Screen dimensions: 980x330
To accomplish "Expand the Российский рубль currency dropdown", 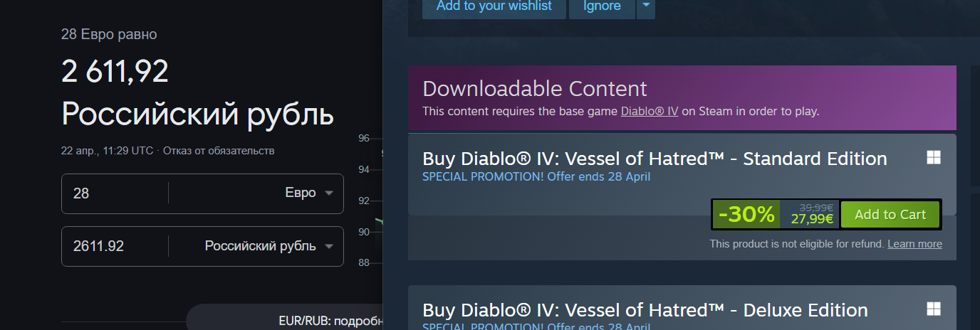I will tap(256, 246).
